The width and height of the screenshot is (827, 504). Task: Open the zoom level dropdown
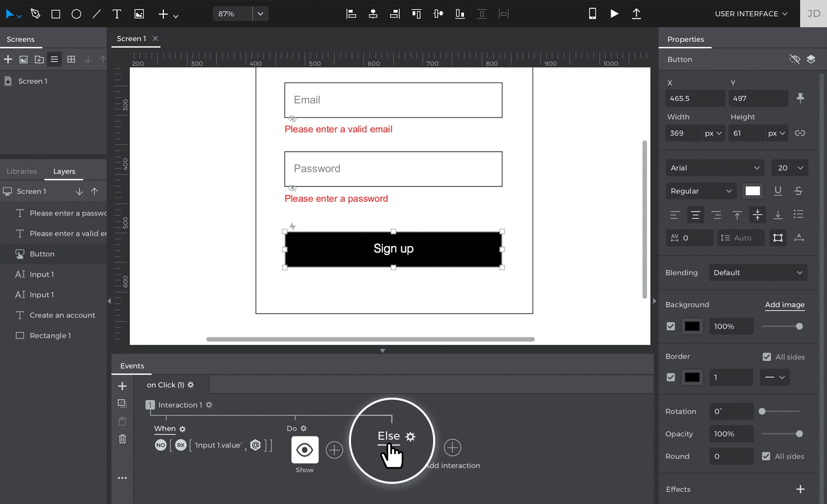[x=260, y=14]
